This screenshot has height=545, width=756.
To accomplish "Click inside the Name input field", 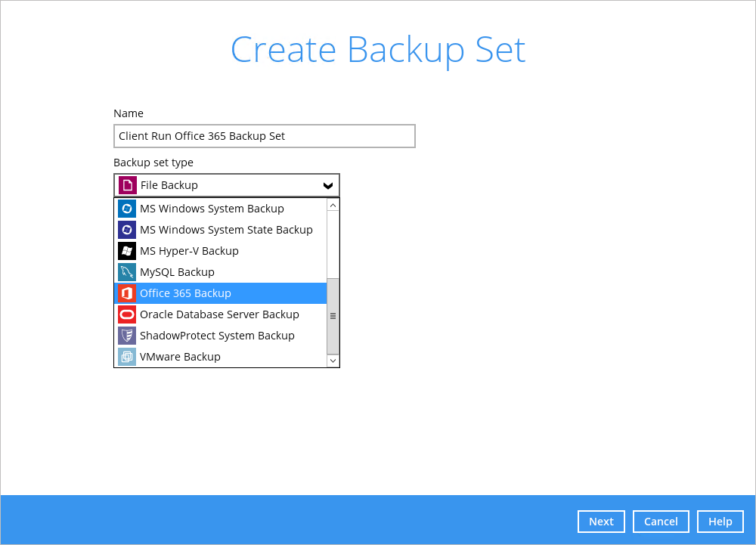I will pos(264,136).
